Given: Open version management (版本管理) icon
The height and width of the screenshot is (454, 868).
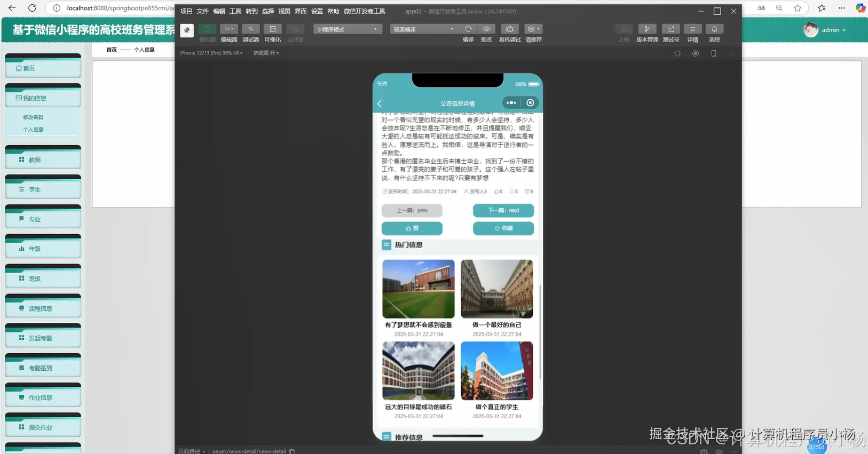Looking at the screenshot, I should [647, 29].
